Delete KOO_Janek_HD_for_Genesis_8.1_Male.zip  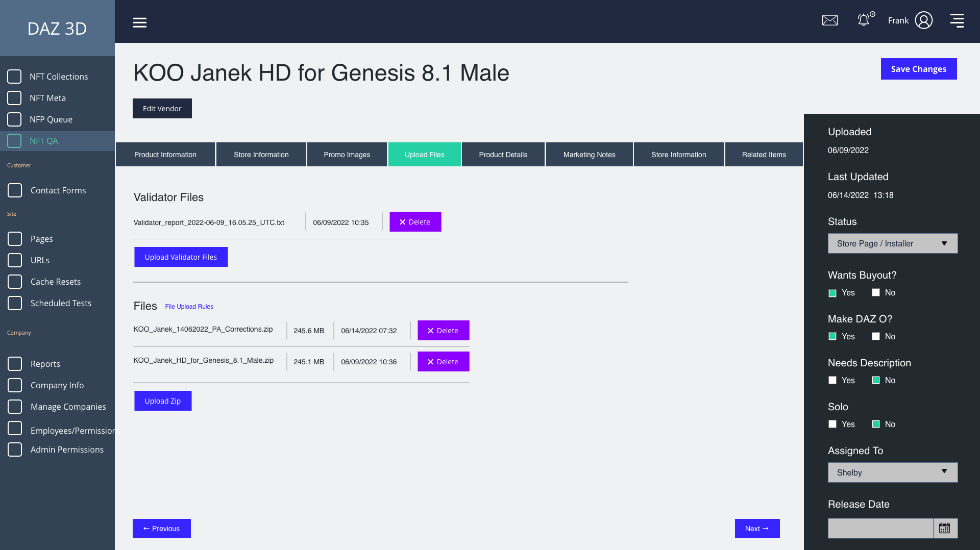click(444, 362)
